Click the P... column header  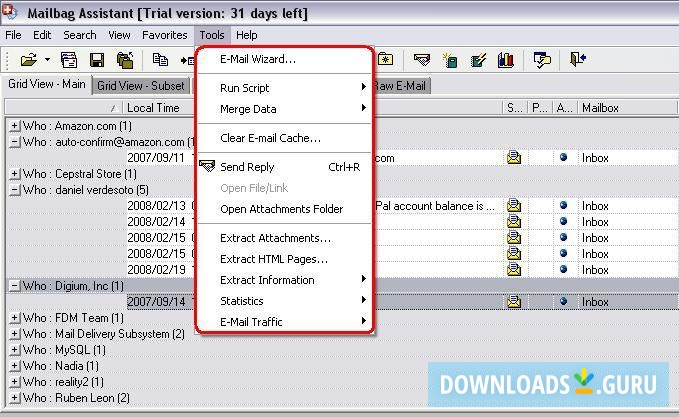(540, 108)
